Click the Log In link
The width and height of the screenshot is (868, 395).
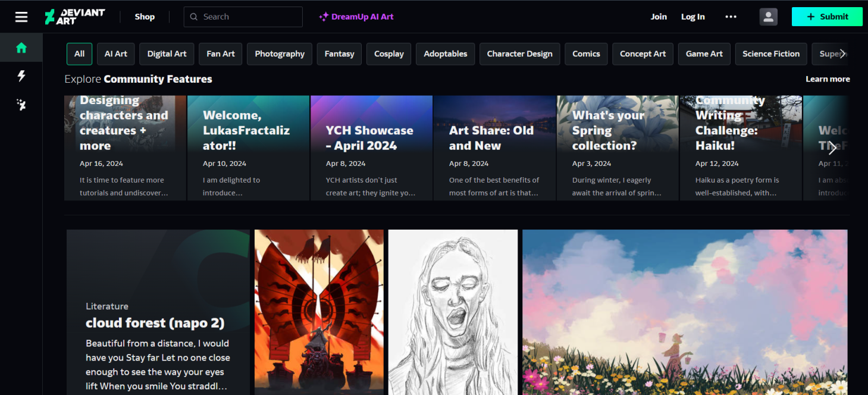[x=692, y=17]
